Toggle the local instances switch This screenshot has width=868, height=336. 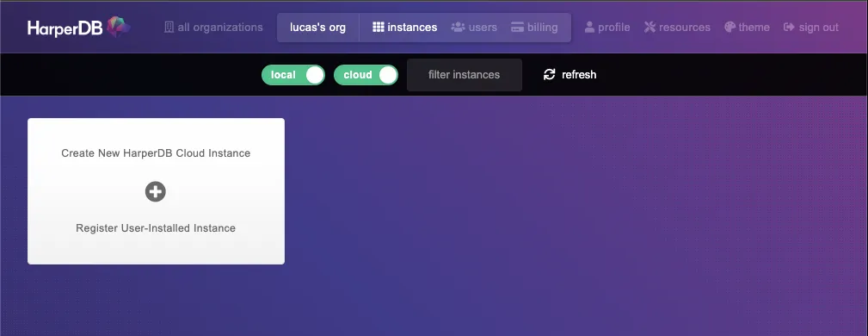point(292,75)
